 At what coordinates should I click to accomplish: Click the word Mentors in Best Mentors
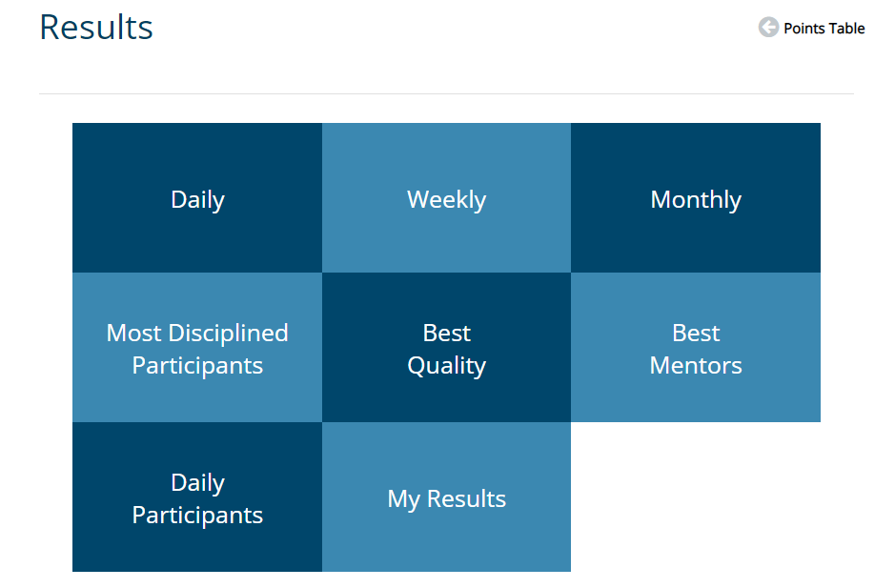[696, 365]
